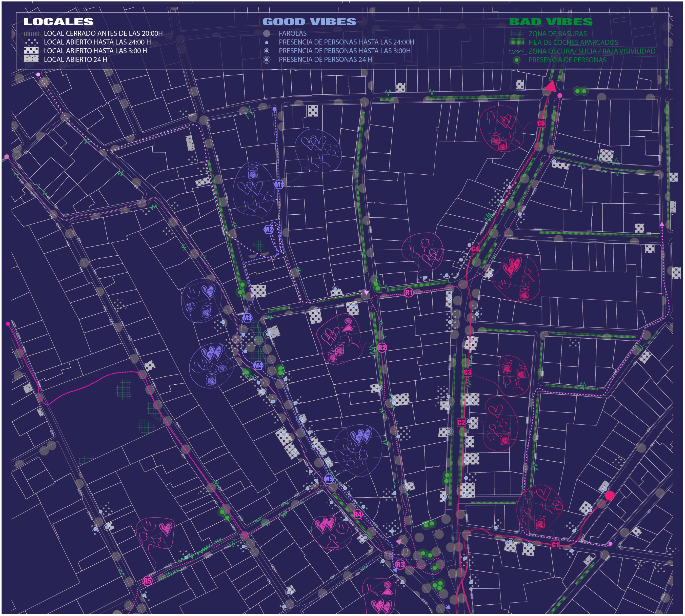
Task: Select the 'Local abierto 24 H' legend label
Action: click(x=75, y=59)
